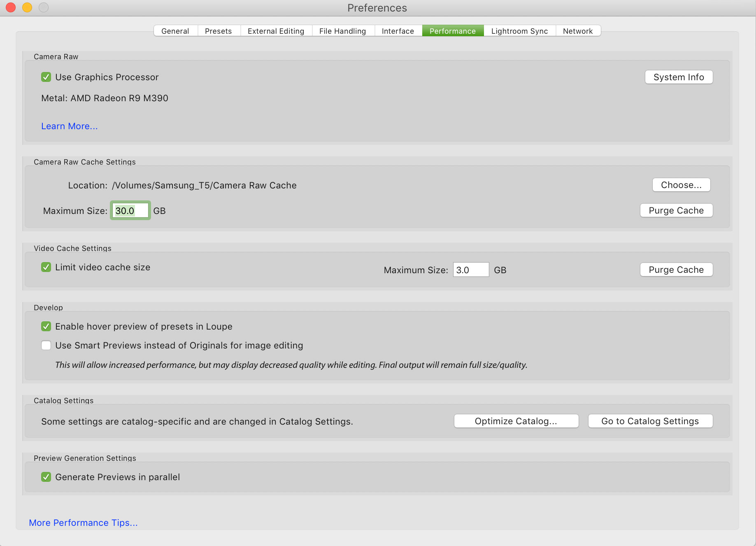Screen dimensions: 756x546
Task: Click the System Info button
Action: coord(679,77)
